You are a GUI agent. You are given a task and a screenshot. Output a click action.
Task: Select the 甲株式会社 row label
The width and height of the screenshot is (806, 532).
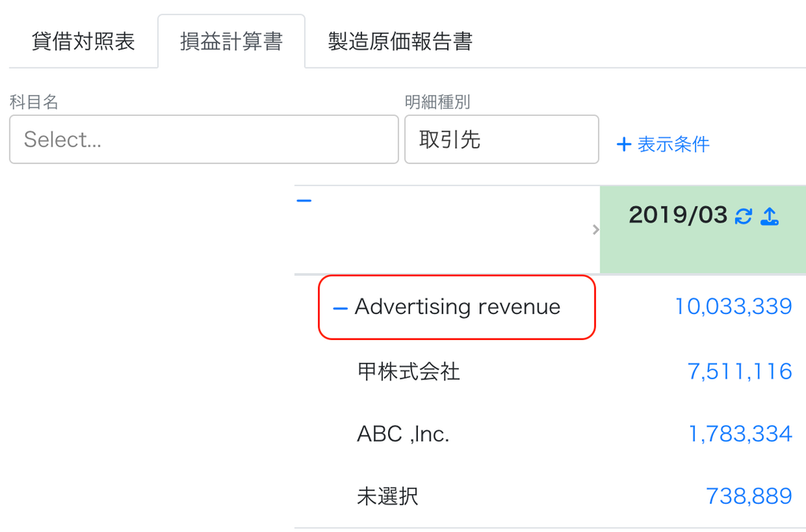pos(409,371)
